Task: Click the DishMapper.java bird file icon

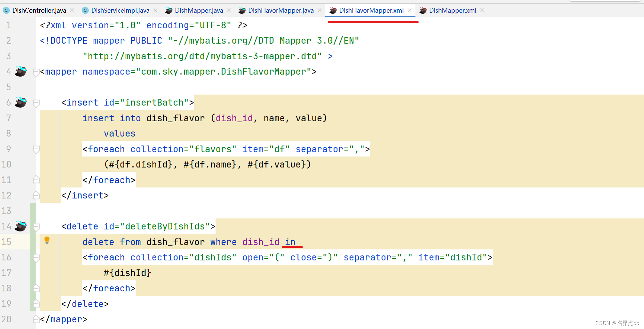Action: tap(169, 10)
